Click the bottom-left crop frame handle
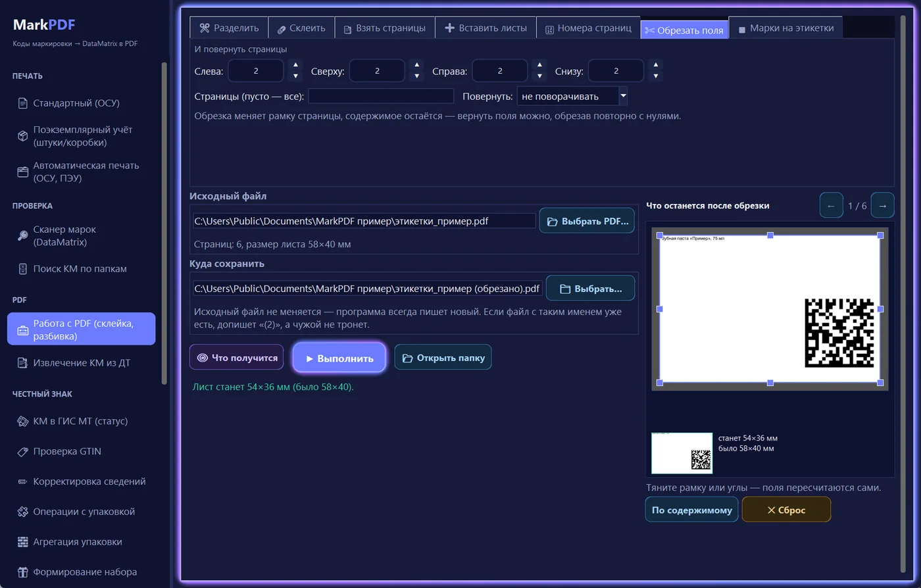The image size is (921, 588). [x=660, y=382]
